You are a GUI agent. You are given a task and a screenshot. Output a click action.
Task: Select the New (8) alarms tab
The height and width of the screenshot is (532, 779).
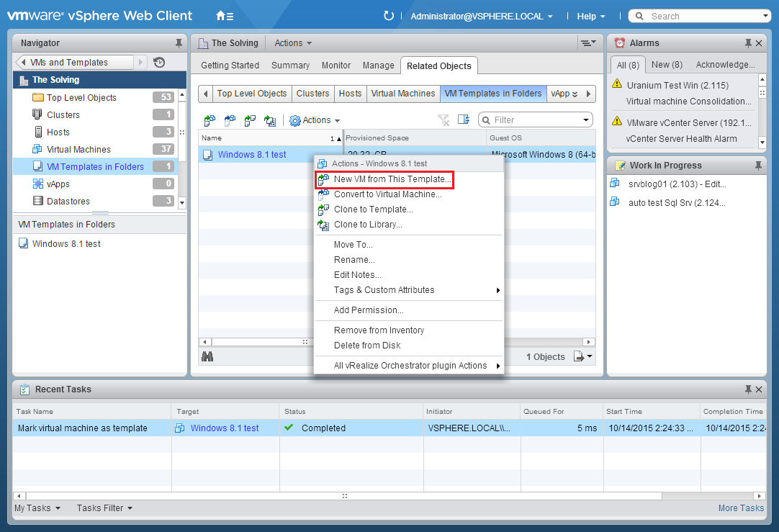(x=667, y=65)
